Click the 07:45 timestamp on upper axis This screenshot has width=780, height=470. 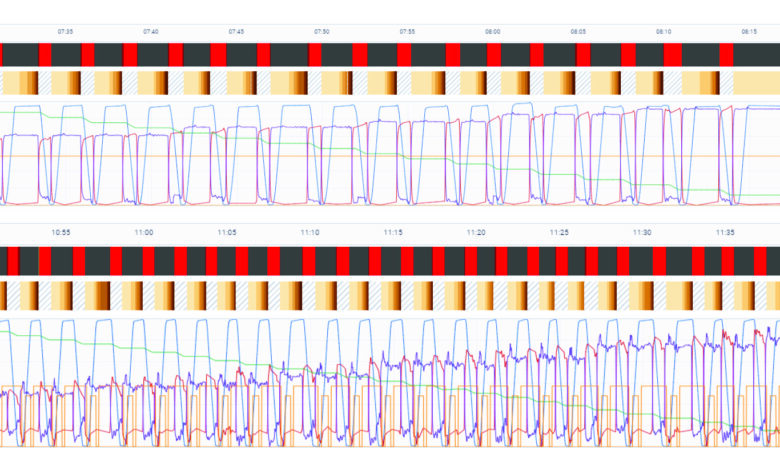[236, 32]
